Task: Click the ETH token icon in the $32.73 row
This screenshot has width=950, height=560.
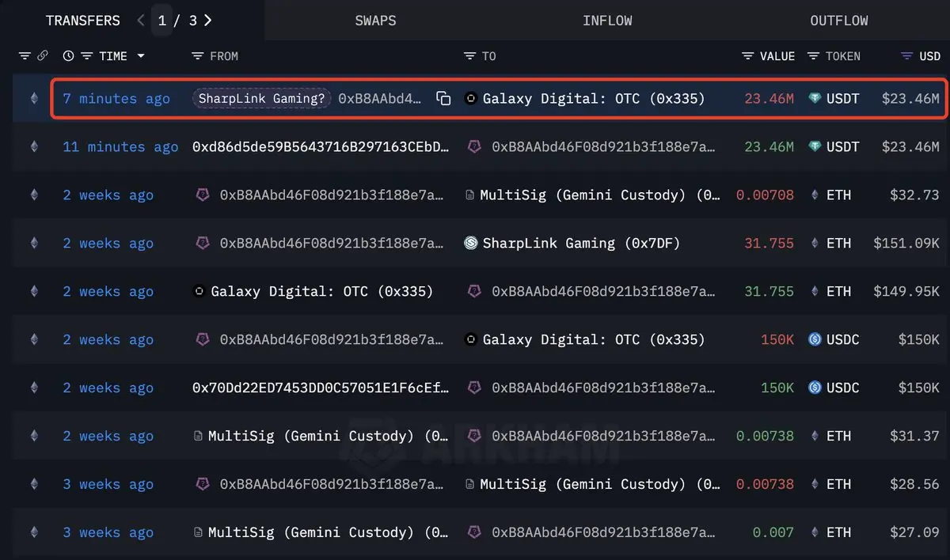Action: point(815,195)
